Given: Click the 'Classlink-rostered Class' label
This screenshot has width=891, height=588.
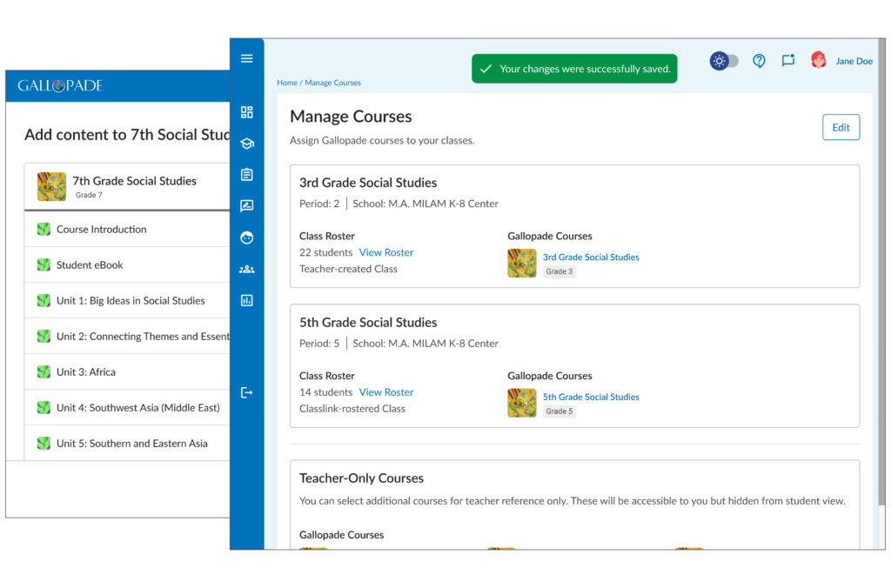Looking at the screenshot, I should pos(352,409).
